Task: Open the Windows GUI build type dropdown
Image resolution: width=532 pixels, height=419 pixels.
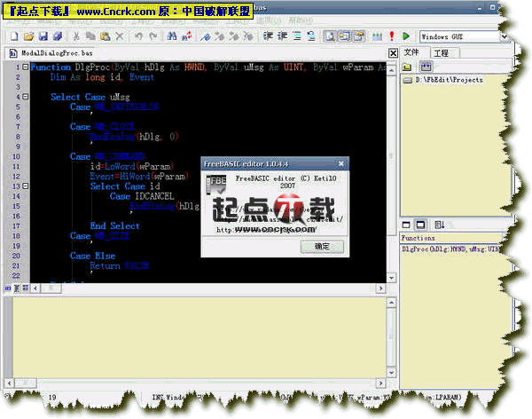Action: tap(504, 36)
